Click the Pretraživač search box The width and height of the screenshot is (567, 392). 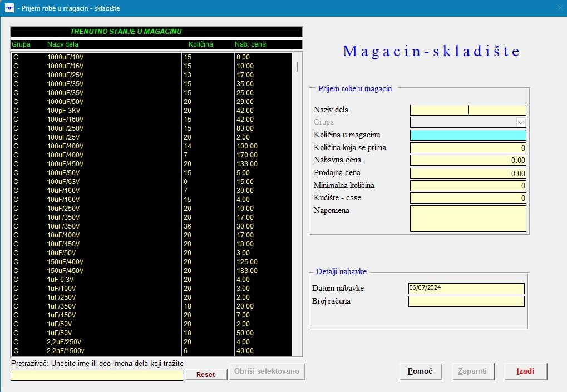96,375
